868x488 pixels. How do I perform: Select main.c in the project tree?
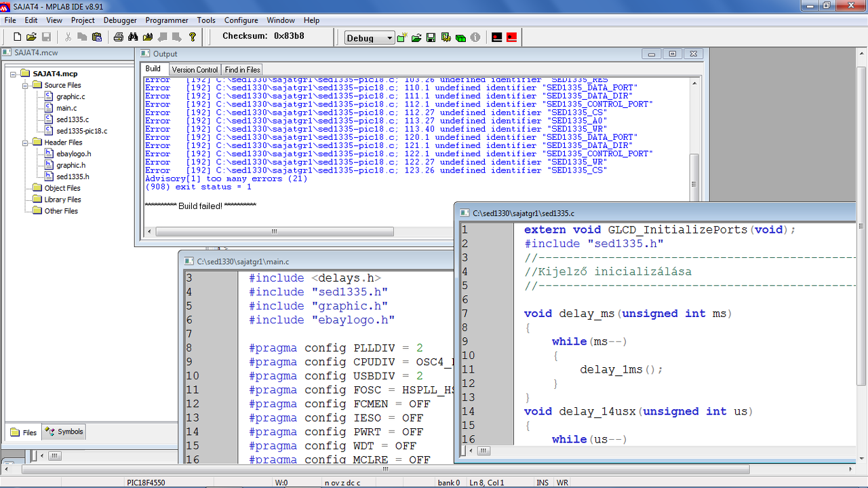point(66,108)
